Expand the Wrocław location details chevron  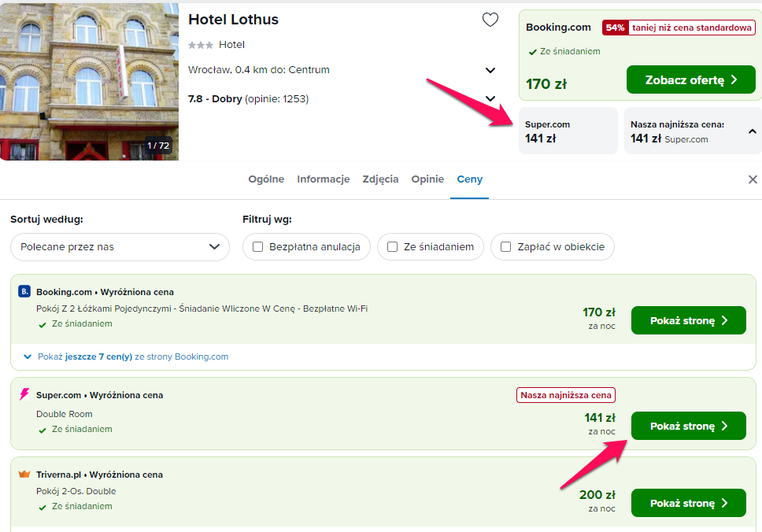tap(490, 71)
